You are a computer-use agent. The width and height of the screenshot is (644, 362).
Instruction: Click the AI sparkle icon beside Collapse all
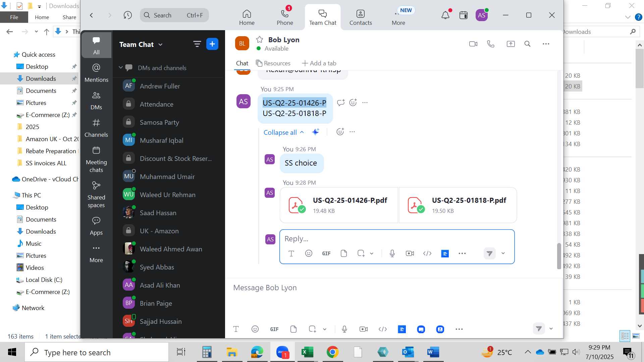point(315,132)
